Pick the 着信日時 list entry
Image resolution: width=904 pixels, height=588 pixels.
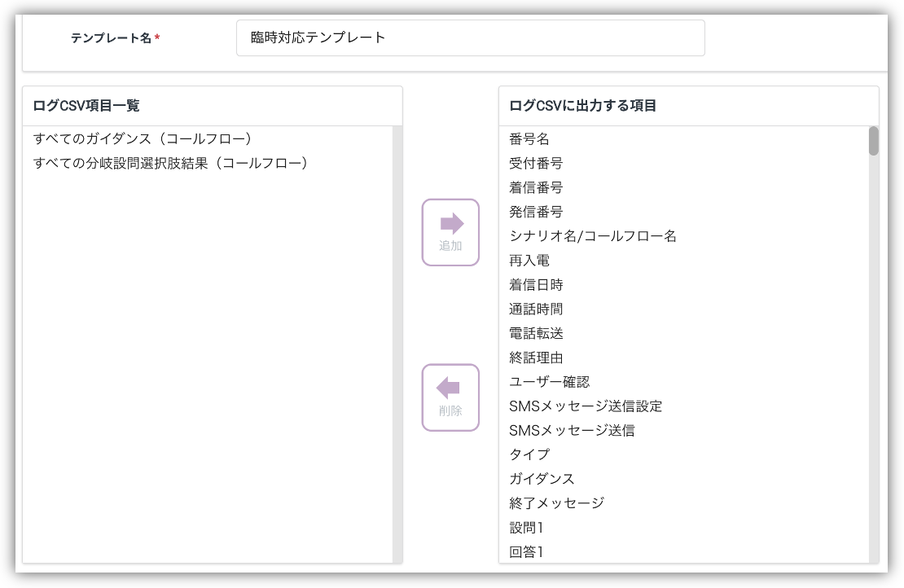[536, 285]
